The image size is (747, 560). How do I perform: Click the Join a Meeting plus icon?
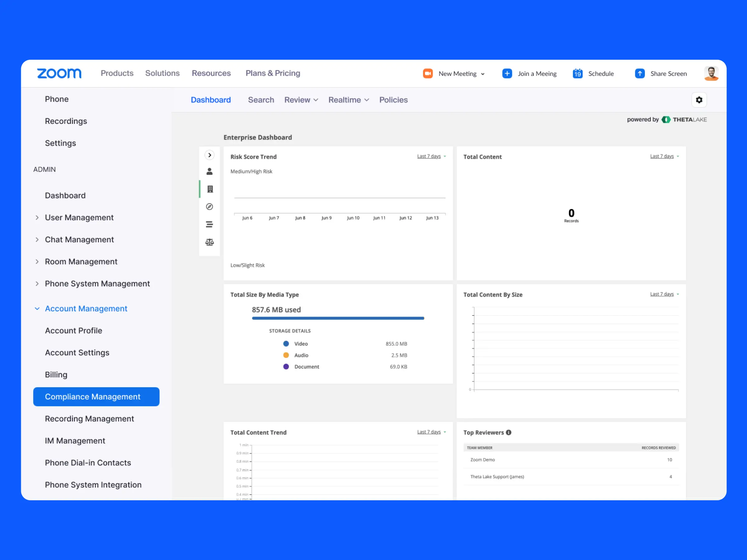(x=507, y=73)
